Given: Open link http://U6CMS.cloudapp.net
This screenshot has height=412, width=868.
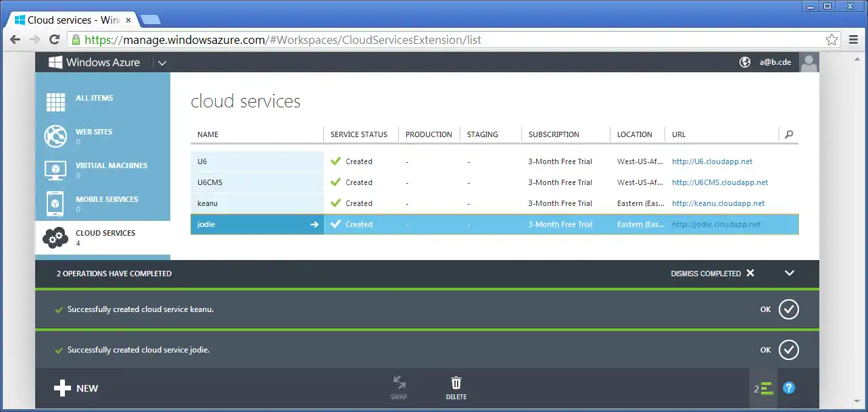Looking at the screenshot, I should pos(720,182).
